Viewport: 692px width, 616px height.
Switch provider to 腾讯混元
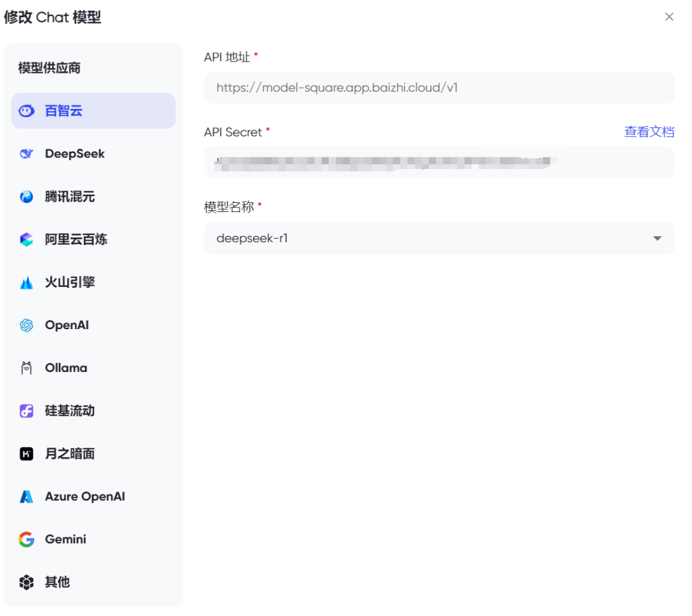click(x=70, y=197)
